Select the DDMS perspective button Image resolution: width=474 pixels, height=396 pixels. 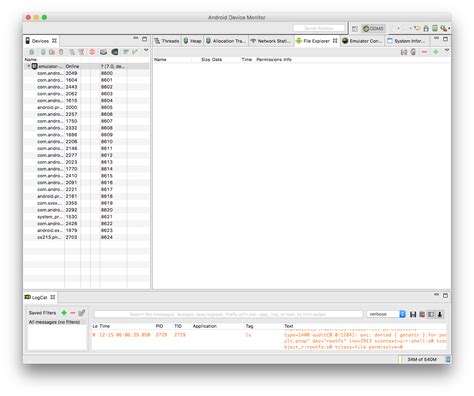(373, 29)
